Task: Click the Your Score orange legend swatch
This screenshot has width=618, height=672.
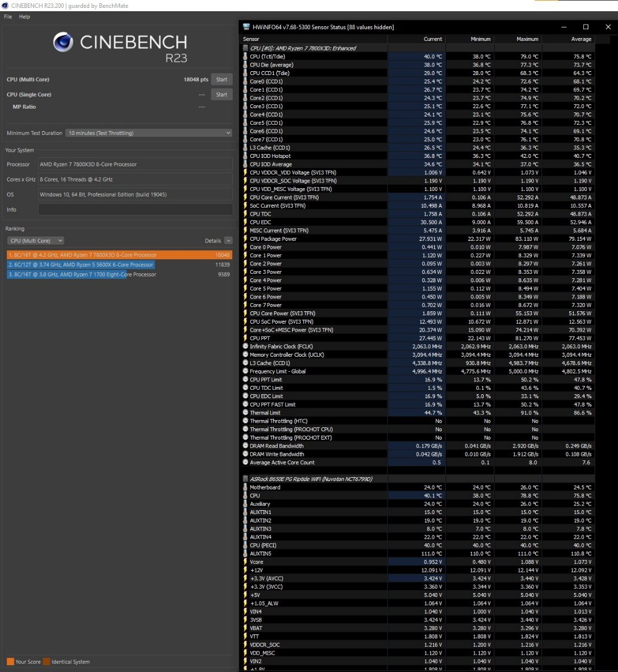Action: pos(10,661)
